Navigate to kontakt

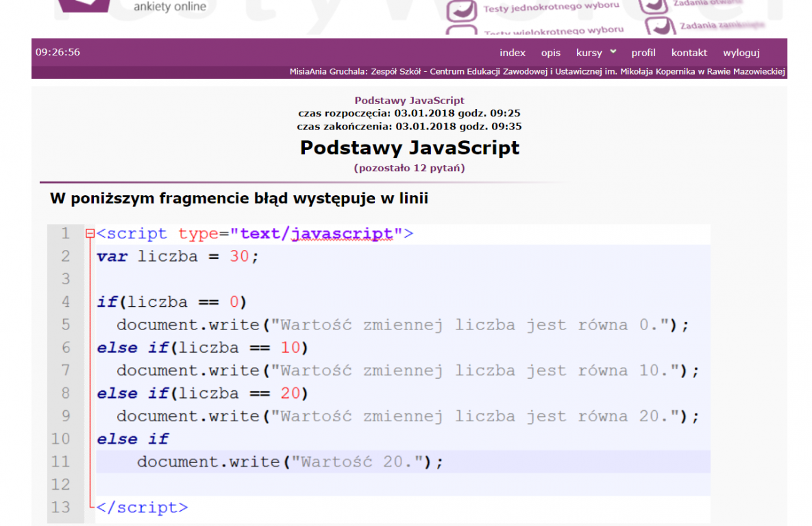[689, 52]
